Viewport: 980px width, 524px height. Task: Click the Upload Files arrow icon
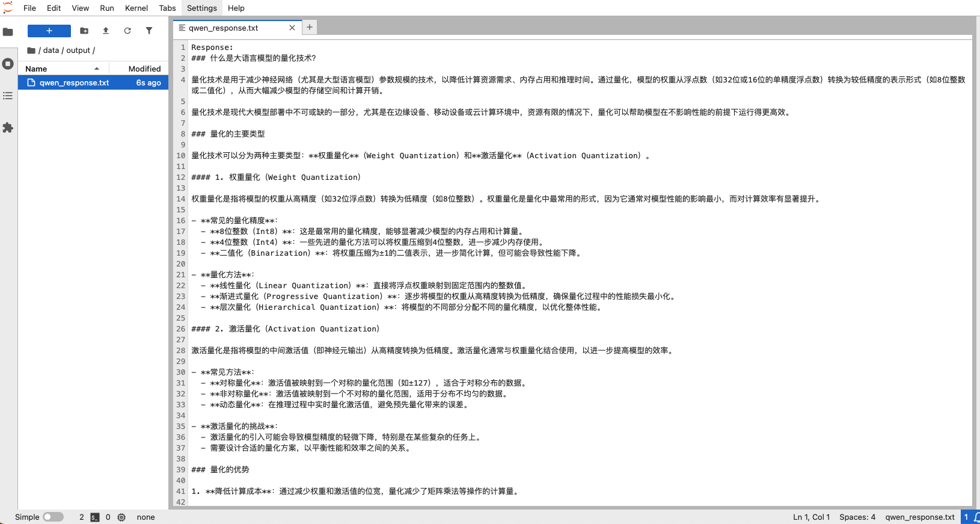106,31
